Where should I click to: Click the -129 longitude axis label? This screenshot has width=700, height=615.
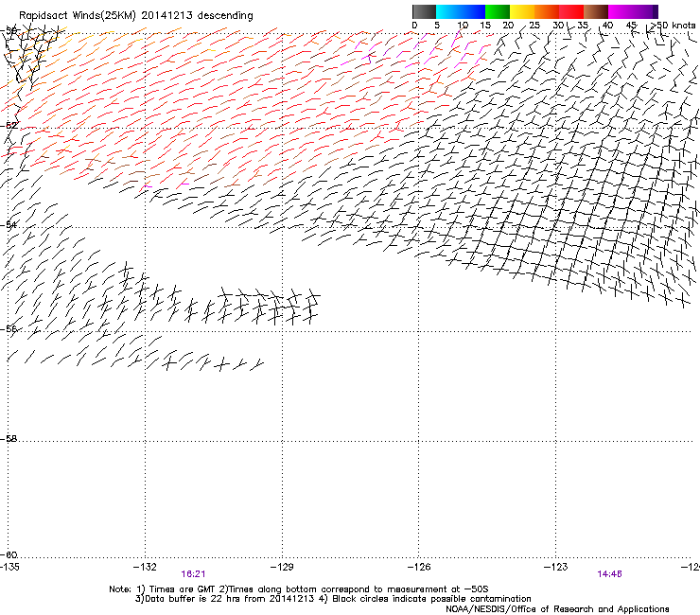[282, 567]
